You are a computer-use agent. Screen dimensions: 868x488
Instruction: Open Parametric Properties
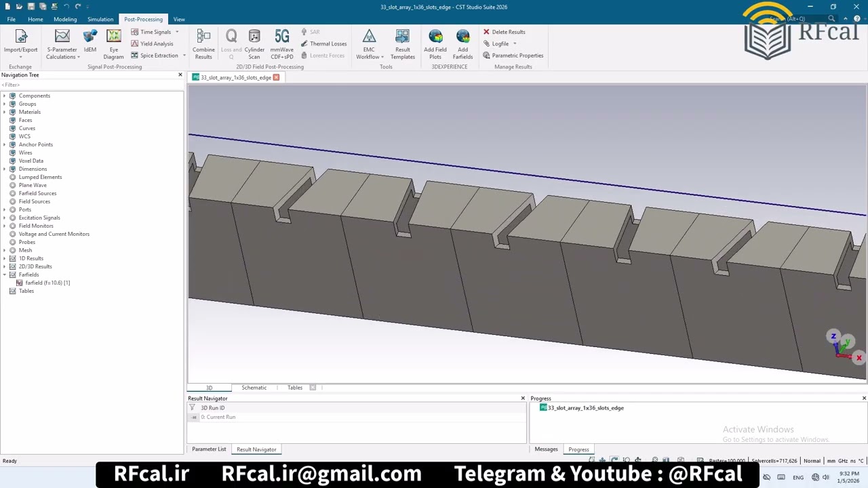pos(513,56)
